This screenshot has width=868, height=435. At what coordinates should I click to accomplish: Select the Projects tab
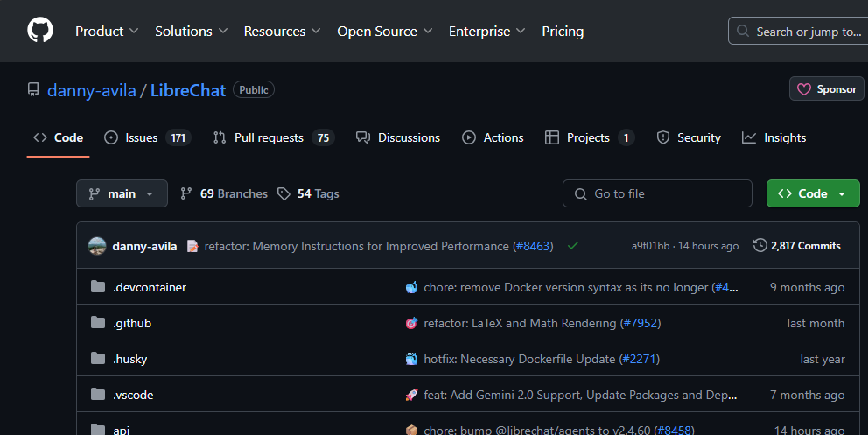click(x=590, y=137)
